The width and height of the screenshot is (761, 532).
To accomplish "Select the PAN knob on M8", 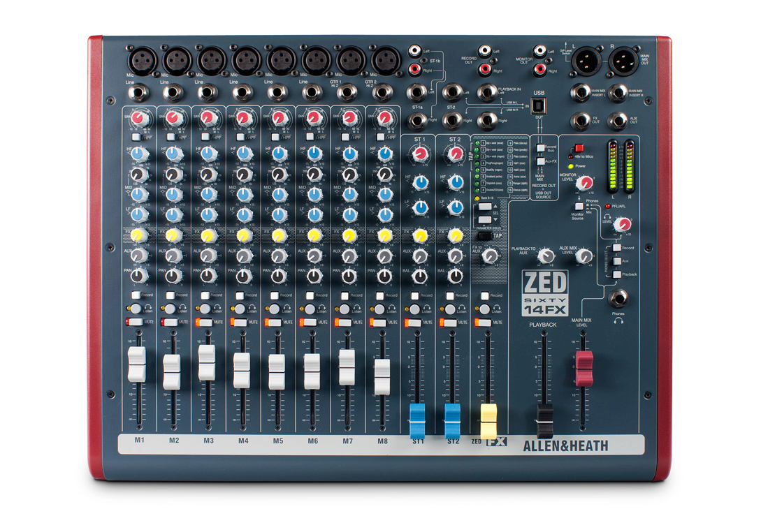I will (384, 276).
